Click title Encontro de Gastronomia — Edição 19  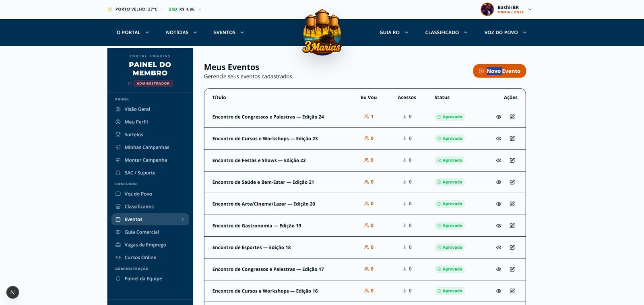click(257, 226)
